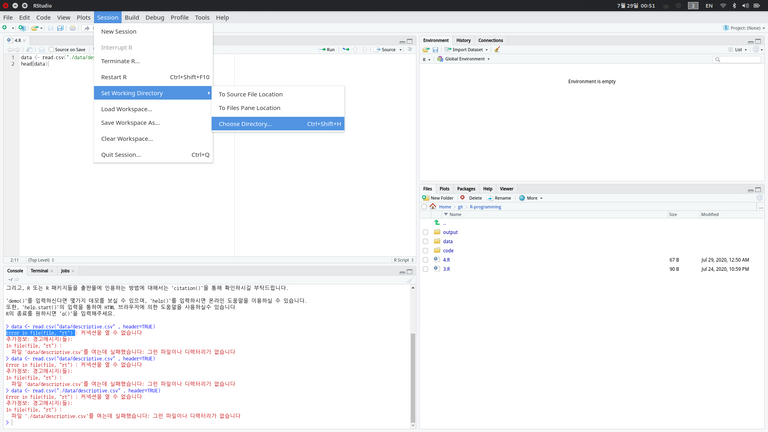Check the select-all files checkbox

click(424, 207)
